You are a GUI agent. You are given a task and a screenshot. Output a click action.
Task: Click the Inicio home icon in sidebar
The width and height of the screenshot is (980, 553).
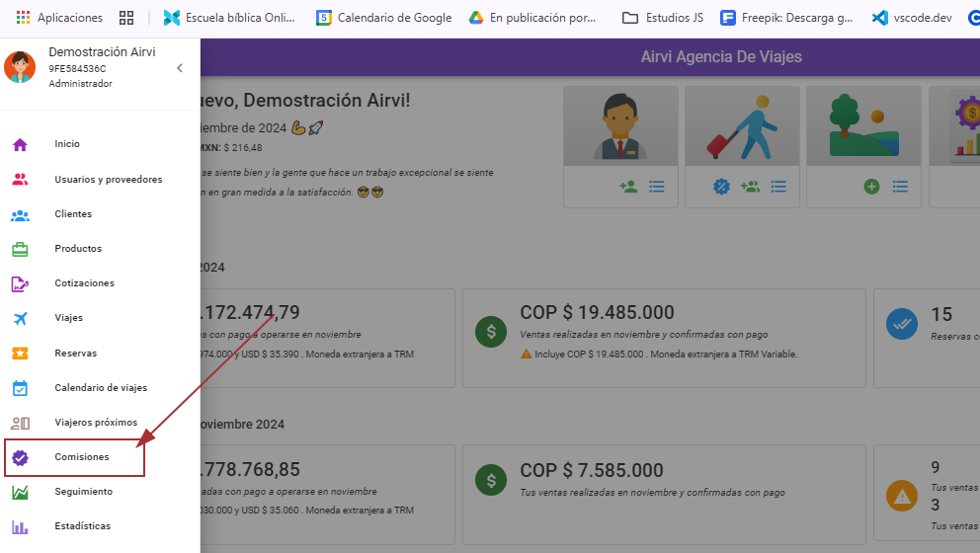pos(20,144)
